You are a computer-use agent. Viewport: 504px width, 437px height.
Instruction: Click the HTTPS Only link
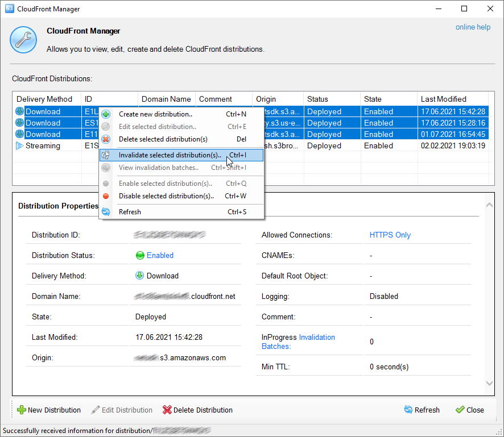[390, 235]
